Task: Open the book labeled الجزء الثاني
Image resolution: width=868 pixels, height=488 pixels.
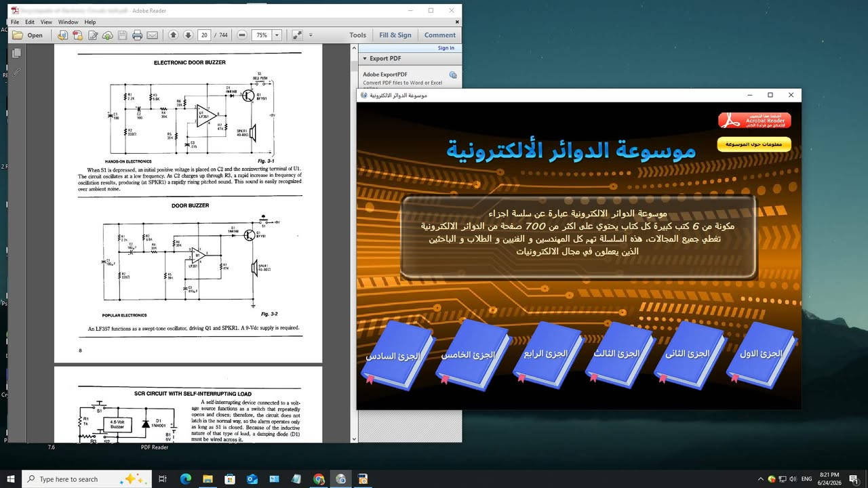Action: 689,355
